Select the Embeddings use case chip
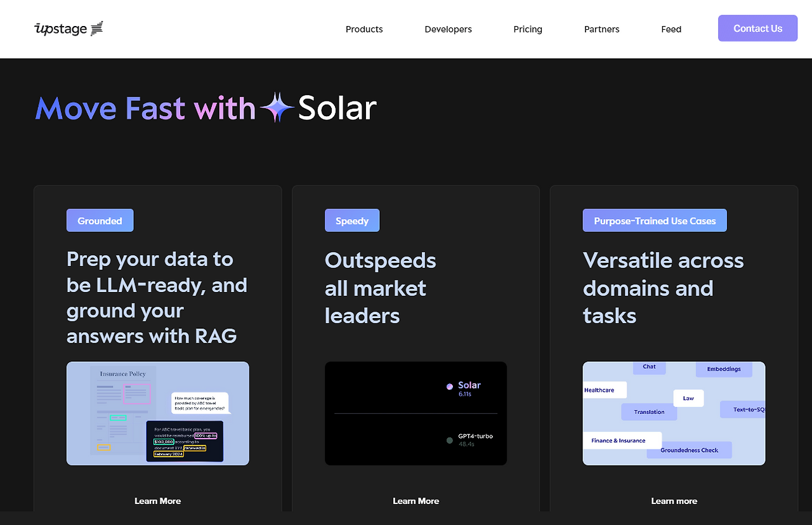 [724, 369]
